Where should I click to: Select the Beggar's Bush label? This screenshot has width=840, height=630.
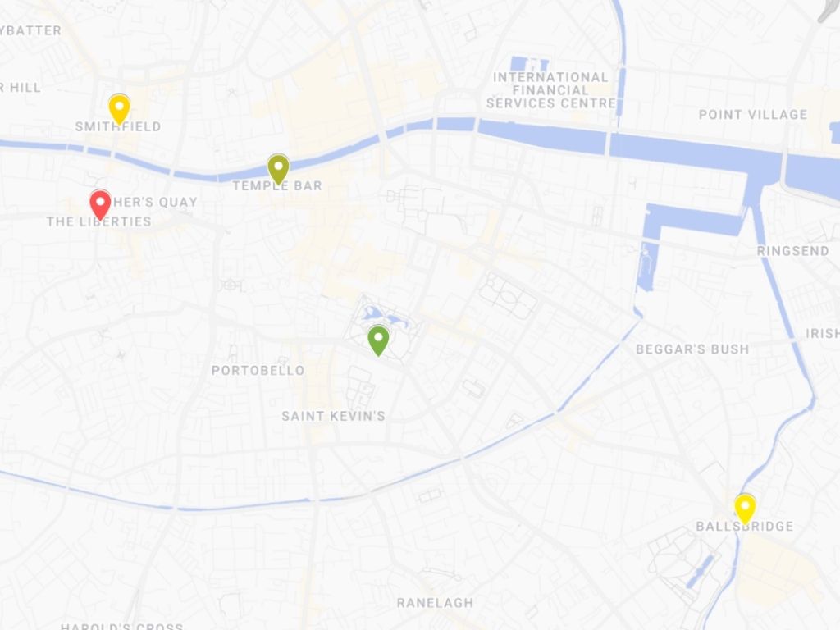[x=692, y=349]
